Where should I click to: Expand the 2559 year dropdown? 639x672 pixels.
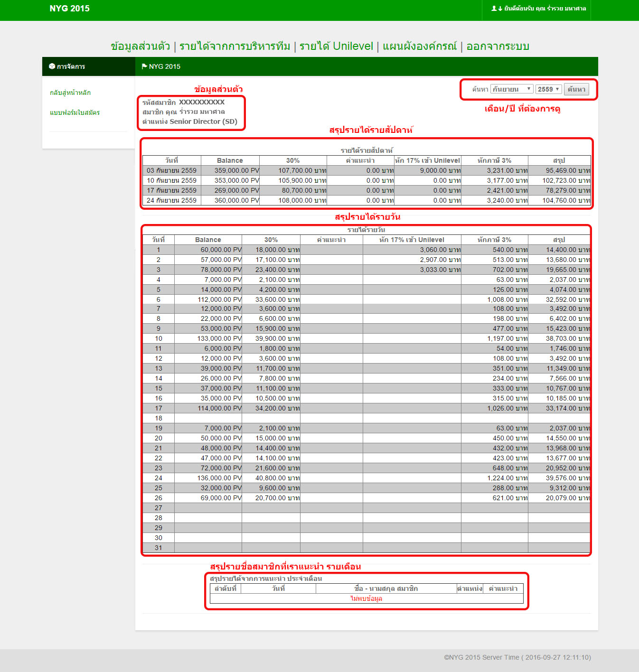tap(548, 89)
